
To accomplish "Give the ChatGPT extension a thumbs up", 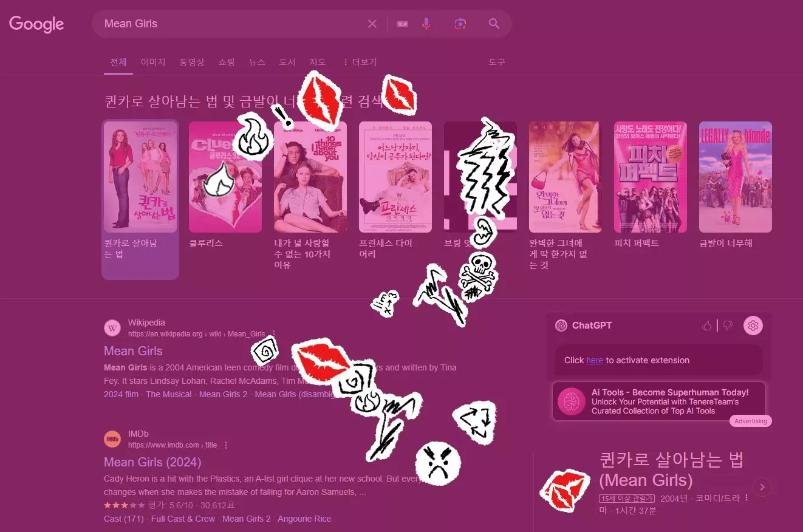I will pos(706,325).
